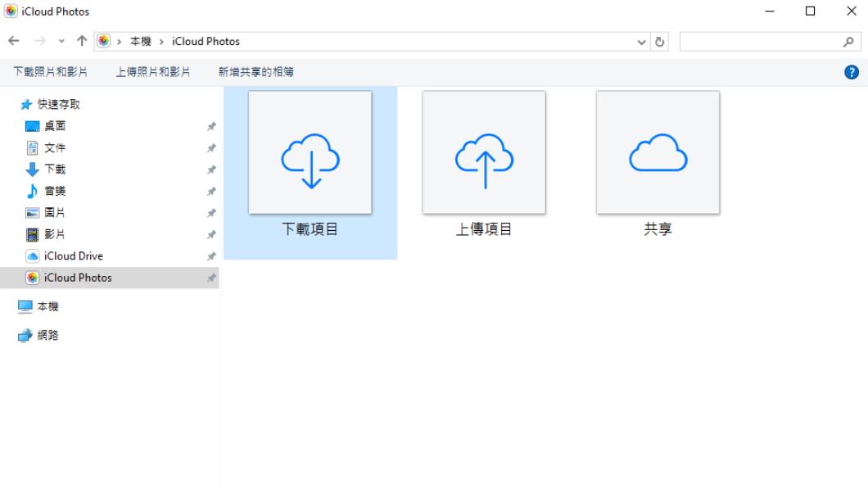The width and height of the screenshot is (868, 488).
Task: Click the pin icon beside iCloud Photos
Action: click(211, 278)
